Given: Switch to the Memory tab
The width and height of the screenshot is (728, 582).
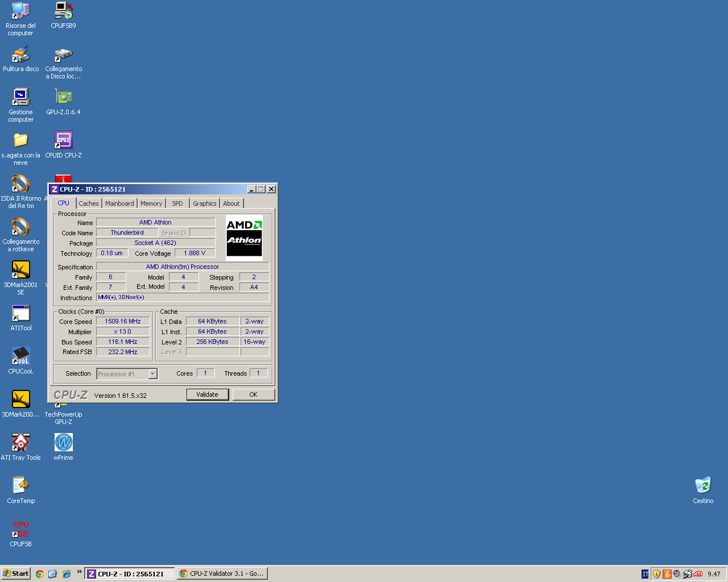Looking at the screenshot, I should click(151, 203).
